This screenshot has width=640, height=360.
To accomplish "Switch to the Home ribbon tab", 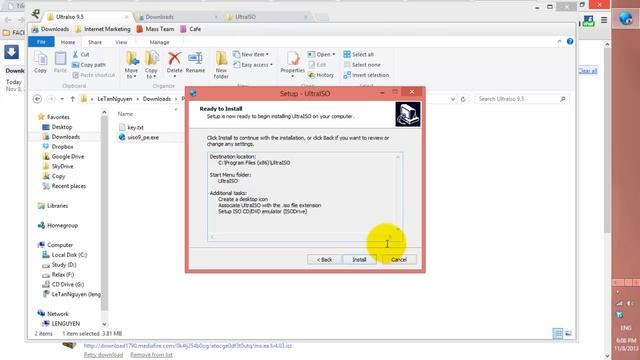I will point(68,42).
